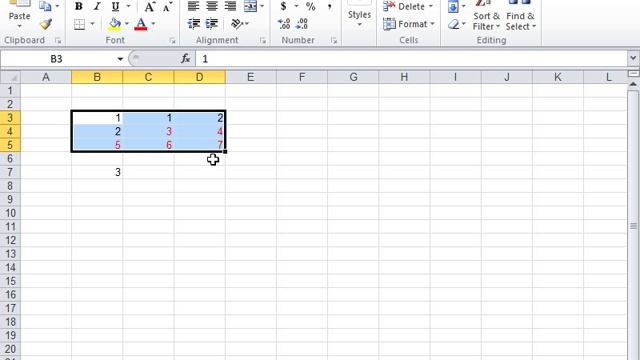This screenshot has height=360, width=640.
Task: Toggle Italic formatting
Action: [97, 7]
